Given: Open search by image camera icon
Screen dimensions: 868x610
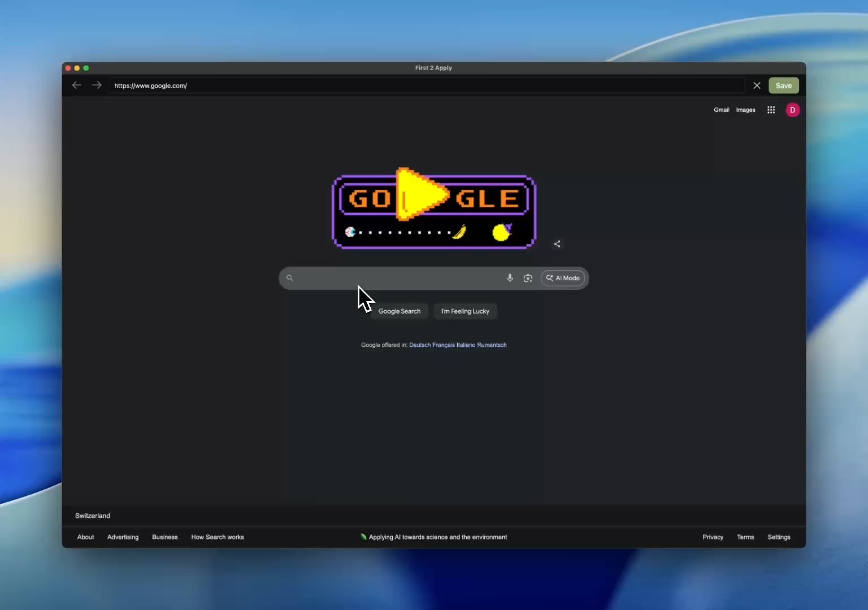Looking at the screenshot, I should coord(528,278).
